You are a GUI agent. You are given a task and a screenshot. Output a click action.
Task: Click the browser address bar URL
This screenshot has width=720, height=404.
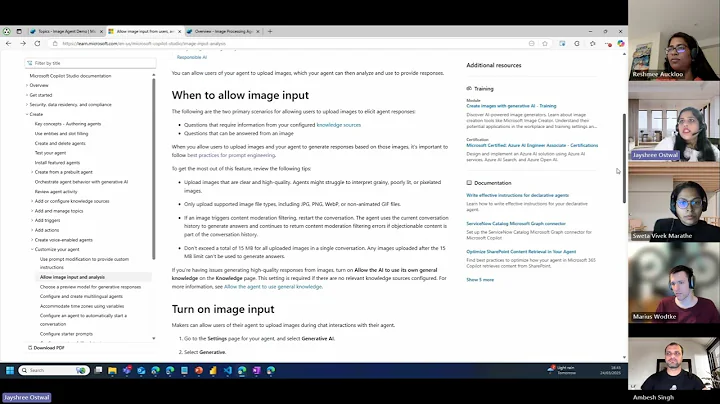click(144, 44)
